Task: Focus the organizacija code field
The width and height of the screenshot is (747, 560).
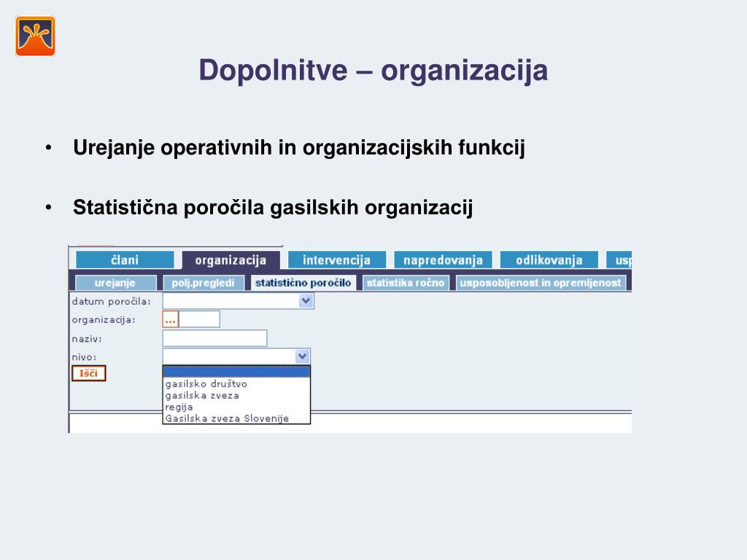Action: [x=199, y=319]
